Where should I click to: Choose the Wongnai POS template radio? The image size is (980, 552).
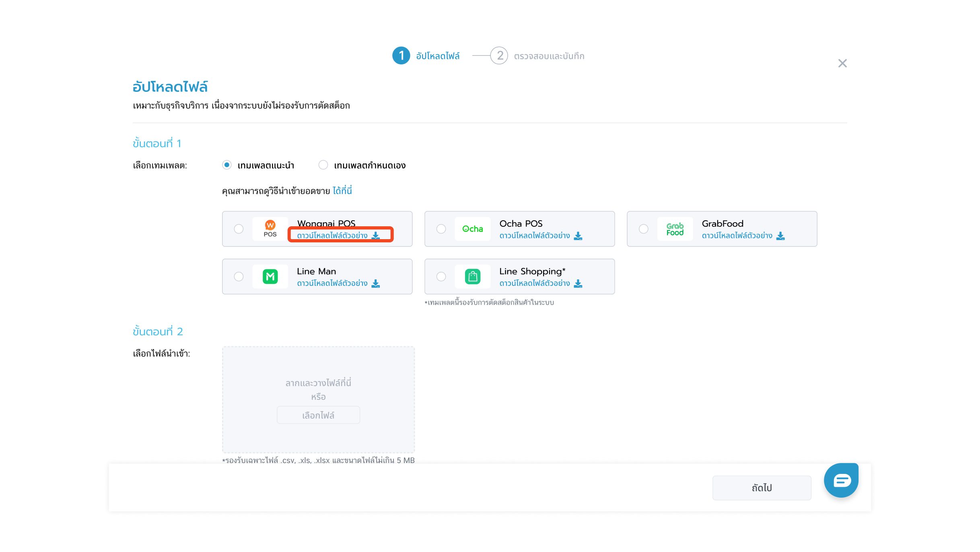tap(239, 229)
